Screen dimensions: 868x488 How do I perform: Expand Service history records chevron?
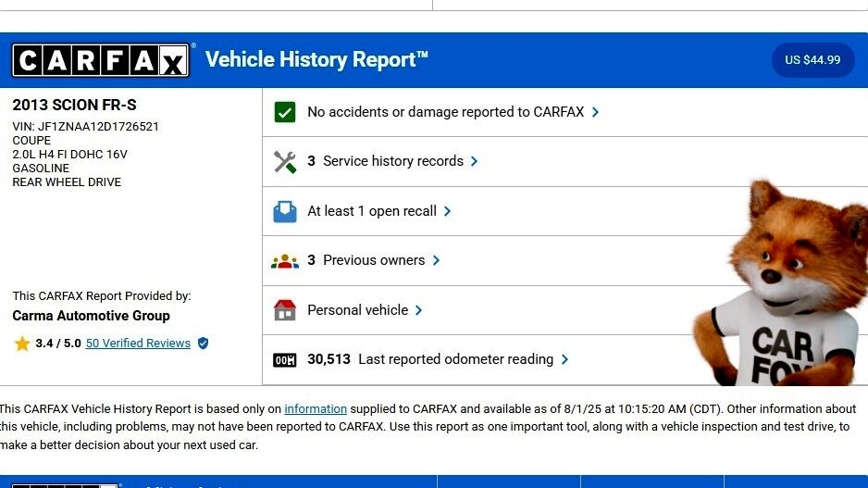tap(474, 161)
